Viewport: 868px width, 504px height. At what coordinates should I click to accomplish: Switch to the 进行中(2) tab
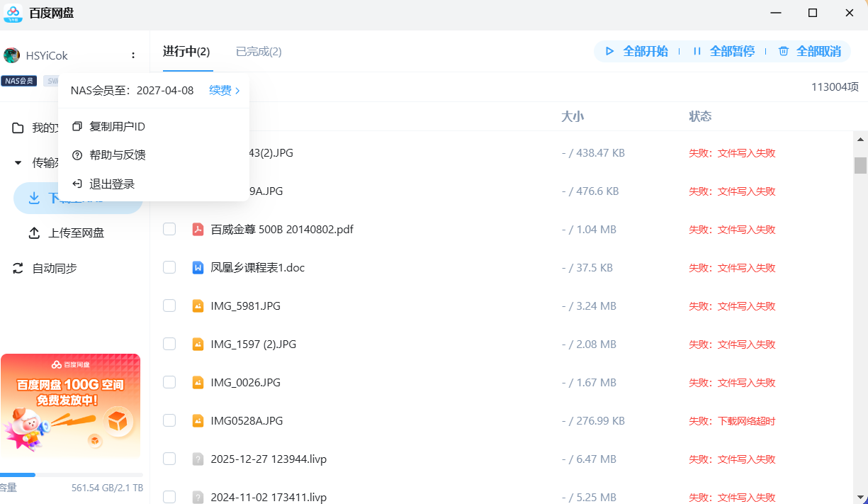point(187,52)
